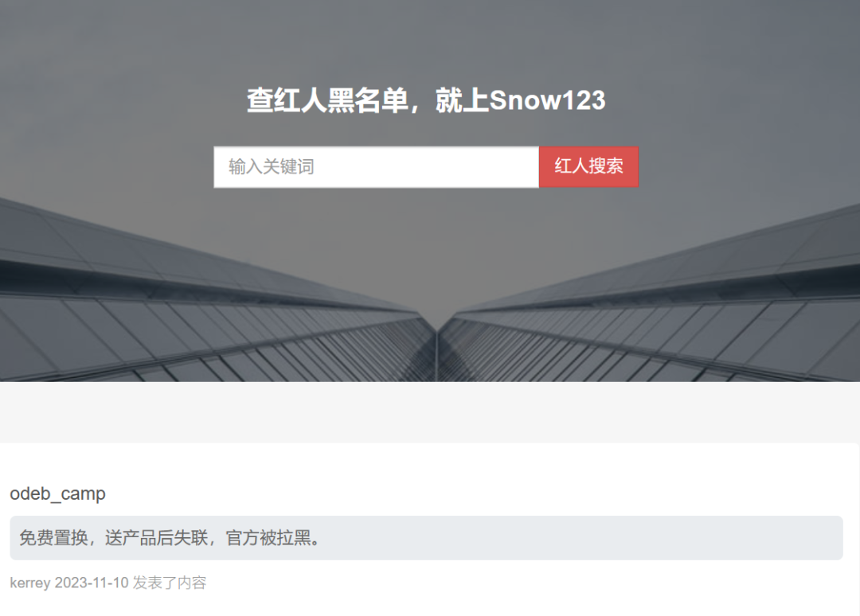Click the 发表了内容 label
This screenshot has height=616, width=860.
point(170,583)
